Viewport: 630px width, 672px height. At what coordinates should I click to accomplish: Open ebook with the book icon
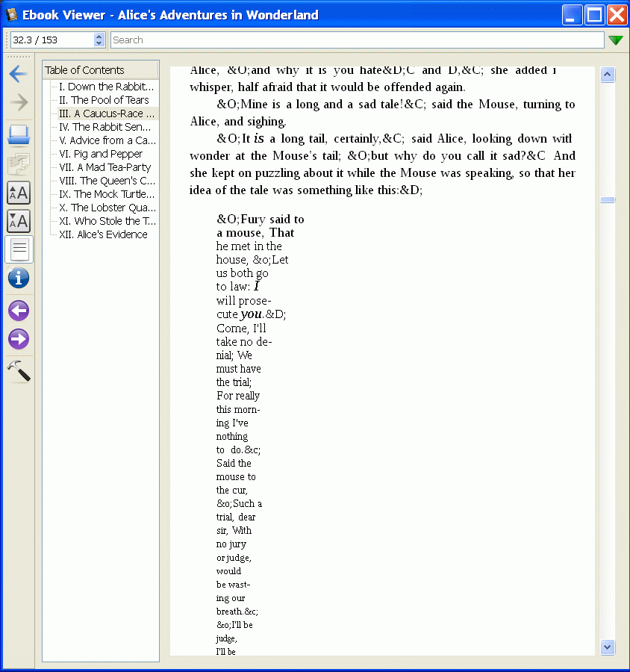tap(19, 135)
